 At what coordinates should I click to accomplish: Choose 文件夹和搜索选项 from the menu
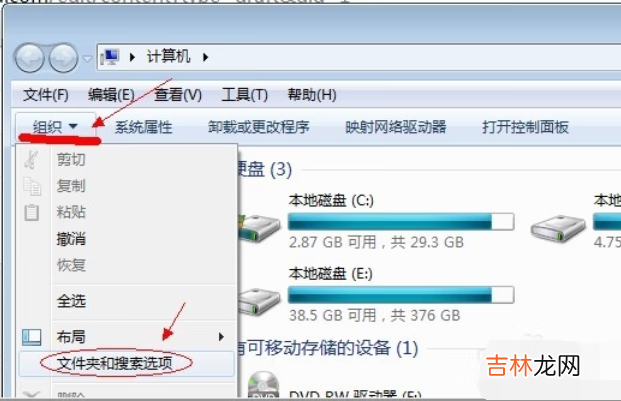click(x=115, y=363)
